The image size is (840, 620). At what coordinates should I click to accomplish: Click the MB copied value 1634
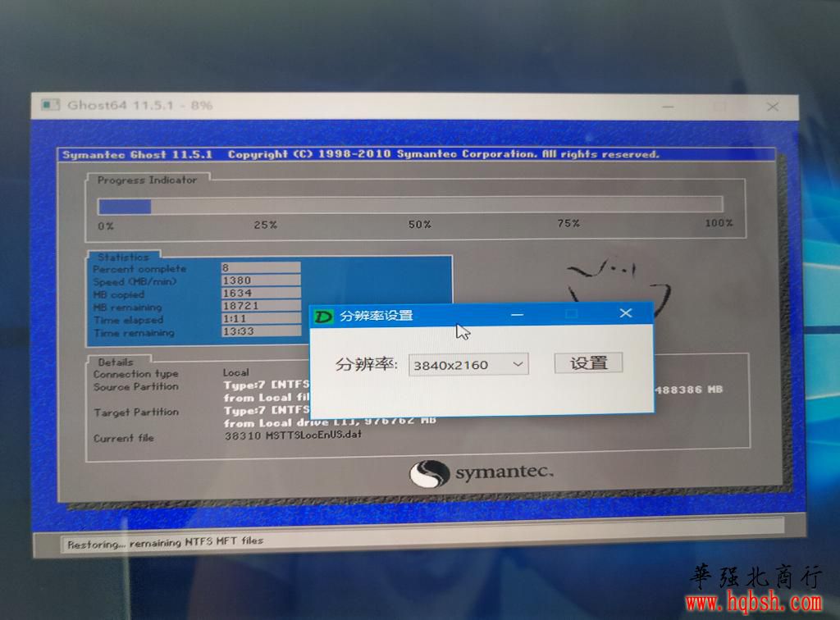click(x=261, y=293)
